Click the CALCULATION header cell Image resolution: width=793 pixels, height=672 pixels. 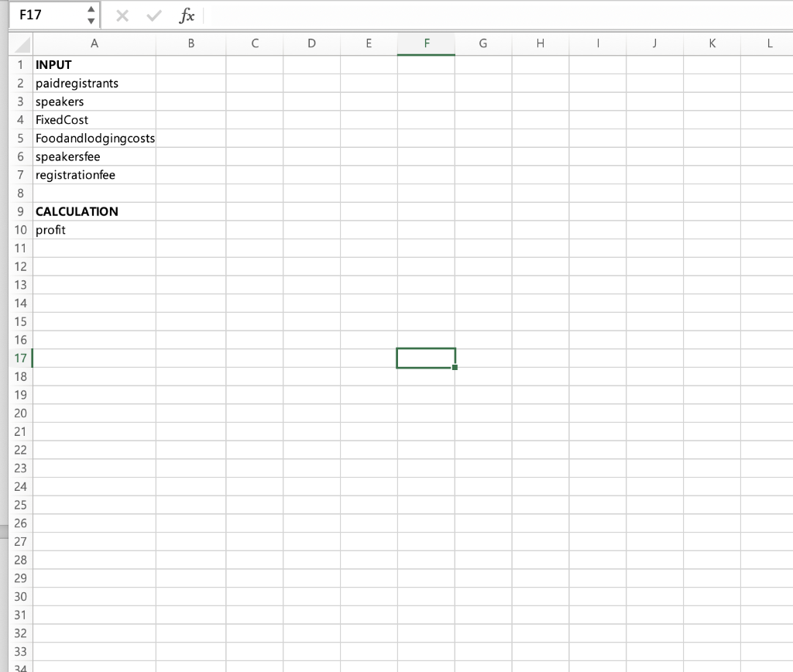[x=94, y=211]
